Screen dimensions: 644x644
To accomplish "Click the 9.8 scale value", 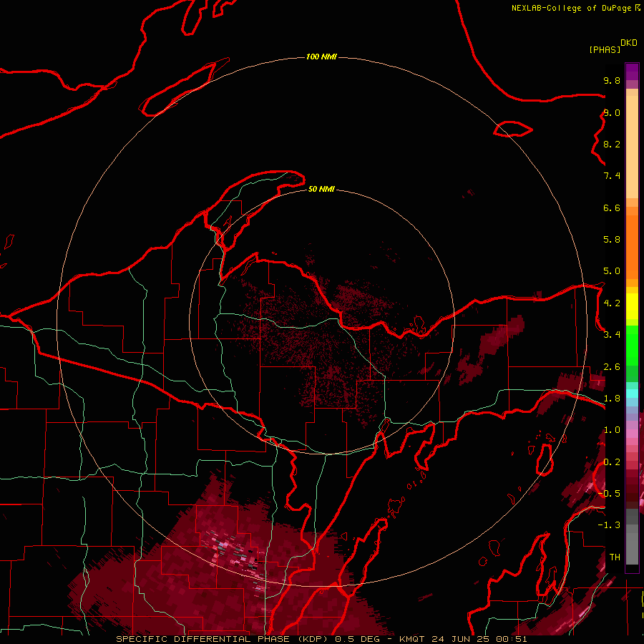I will pos(612,80).
